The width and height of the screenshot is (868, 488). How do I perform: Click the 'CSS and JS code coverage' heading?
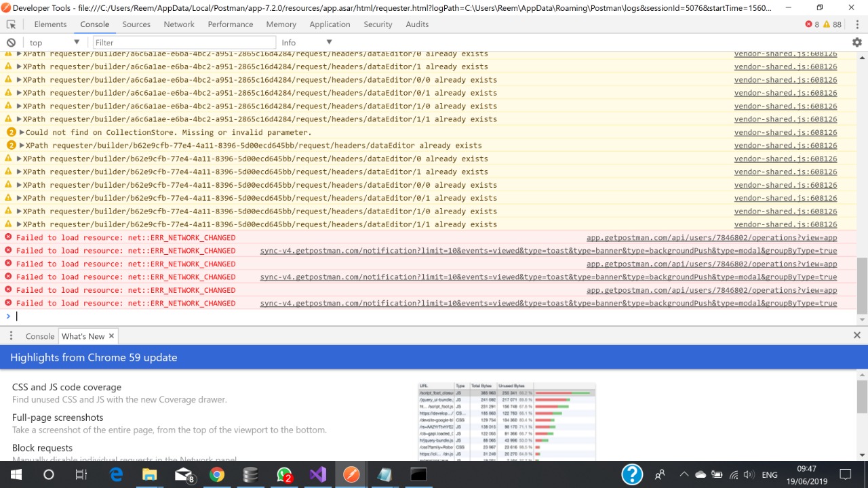[66, 387]
